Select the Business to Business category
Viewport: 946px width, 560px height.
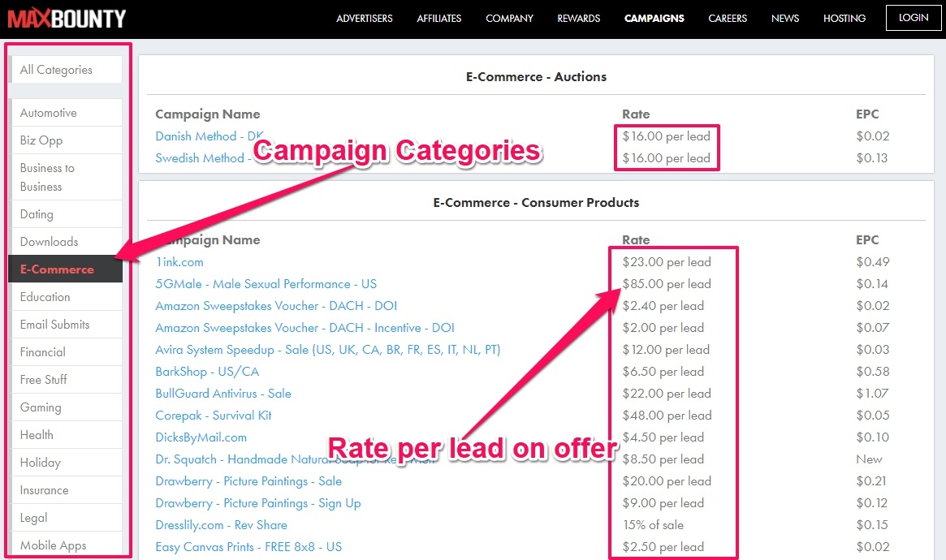pyautogui.click(x=67, y=177)
